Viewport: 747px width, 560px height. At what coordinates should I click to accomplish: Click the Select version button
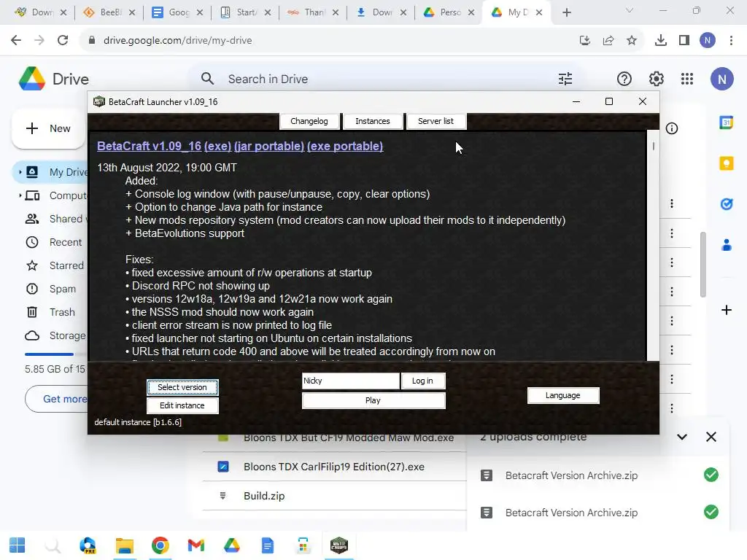(x=182, y=387)
